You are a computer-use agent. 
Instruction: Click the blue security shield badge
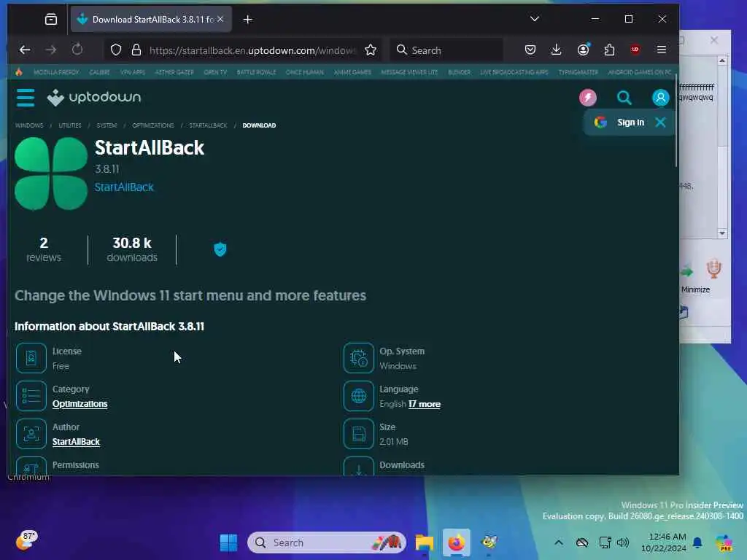(x=220, y=249)
